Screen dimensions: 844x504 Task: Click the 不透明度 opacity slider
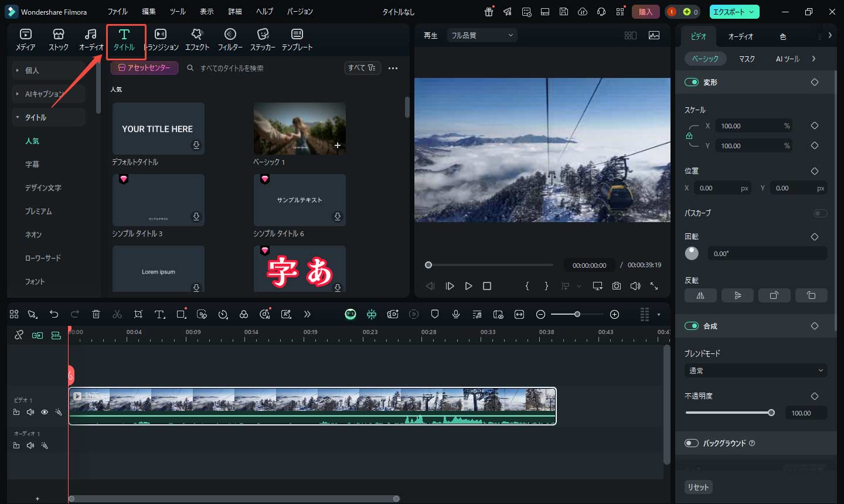coord(729,413)
